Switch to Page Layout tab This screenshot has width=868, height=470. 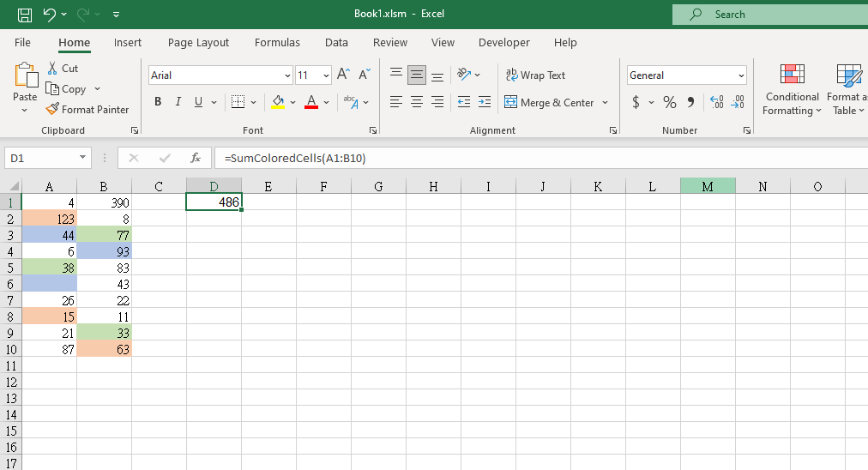(x=198, y=43)
